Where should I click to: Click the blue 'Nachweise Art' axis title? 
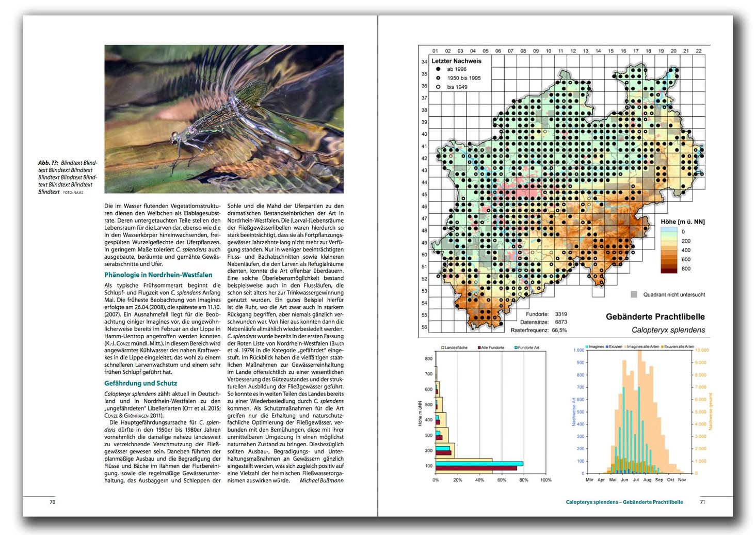point(573,412)
